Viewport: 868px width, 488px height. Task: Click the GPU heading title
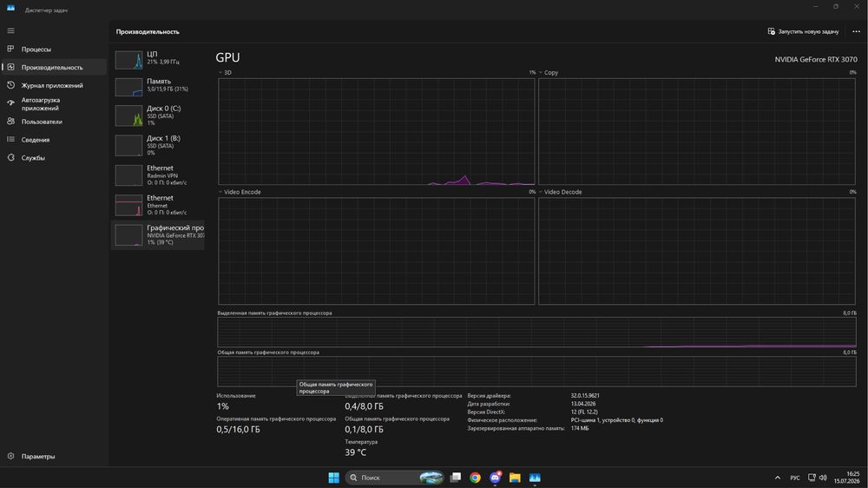(227, 57)
